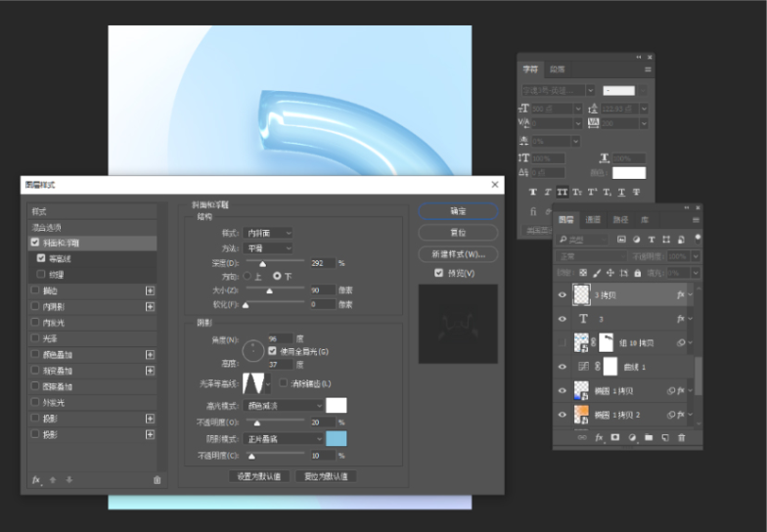The image size is (767, 532).
Task: Click faux italic icon in Character panel
Action: [548, 192]
